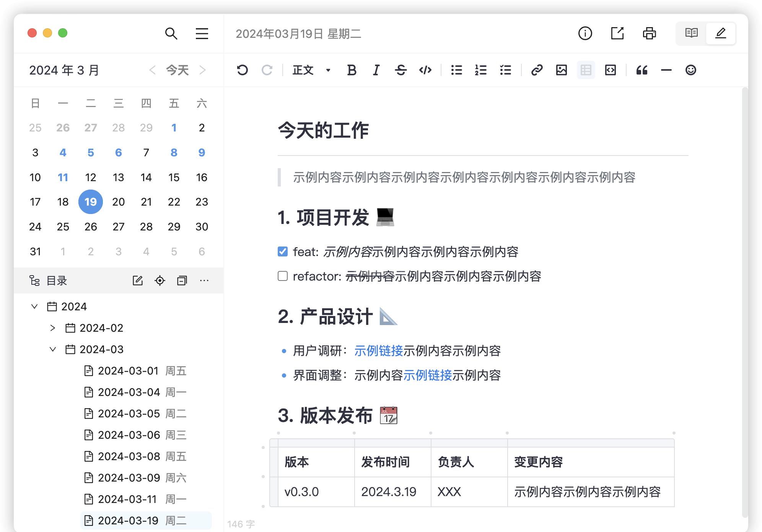Click the 146 字 word count

point(241,524)
